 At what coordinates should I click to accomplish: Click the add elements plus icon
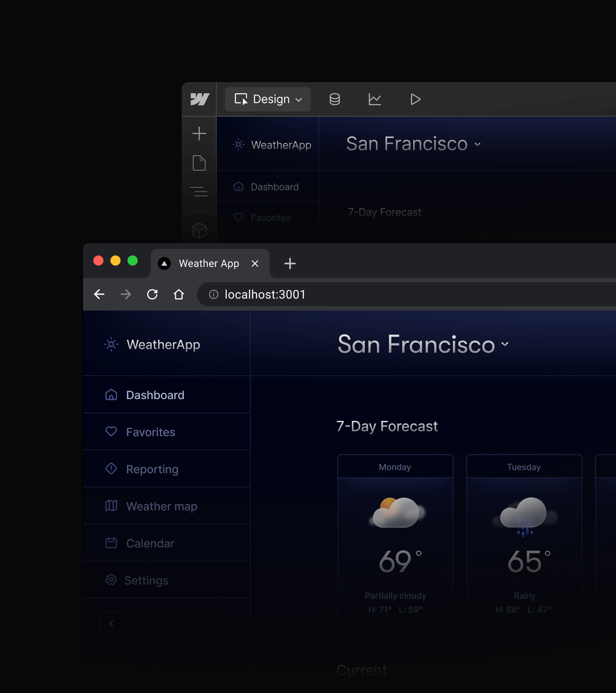pyautogui.click(x=199, y=133)
